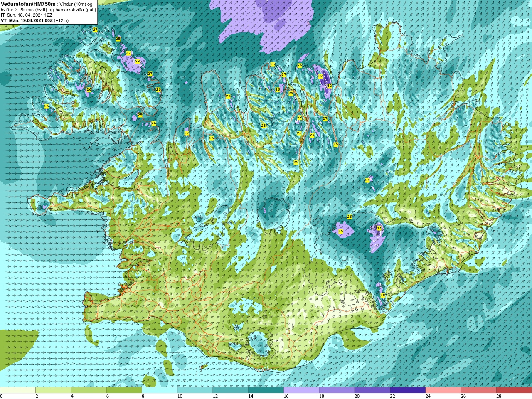Select the 20–22 m/s violet legend swatch
This screenshot has width=532, height=399.
click(x=372, y=390)
